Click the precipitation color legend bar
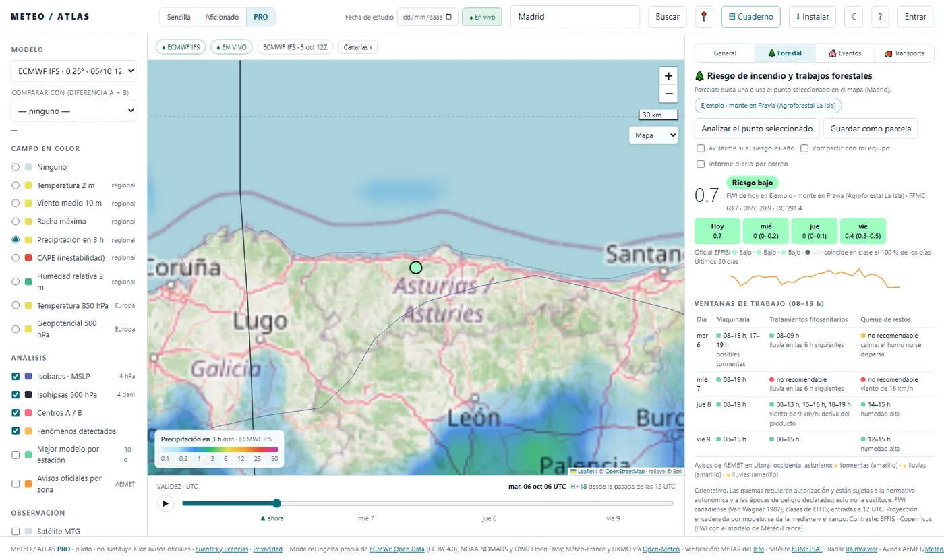944x560 pixels. tap(219, 449)
